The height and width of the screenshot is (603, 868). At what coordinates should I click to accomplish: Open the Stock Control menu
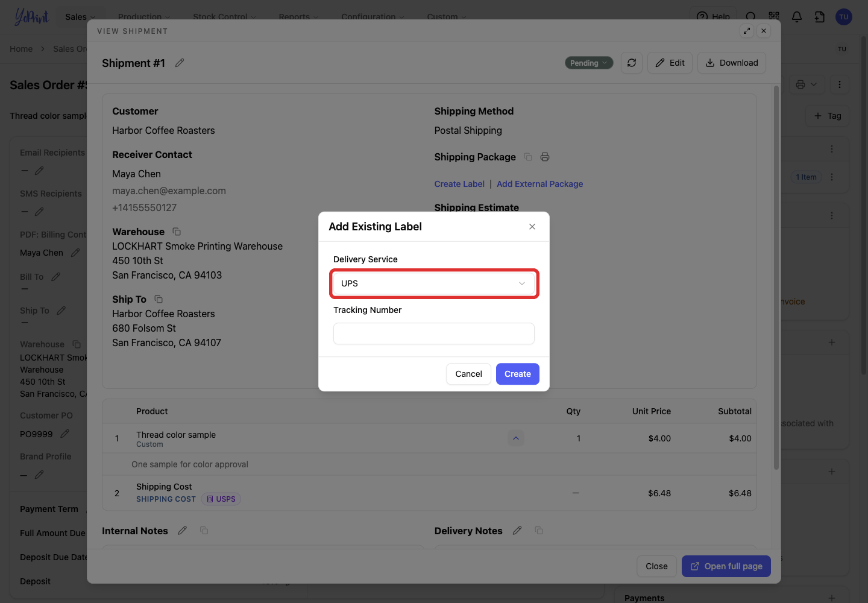[224, 17]
